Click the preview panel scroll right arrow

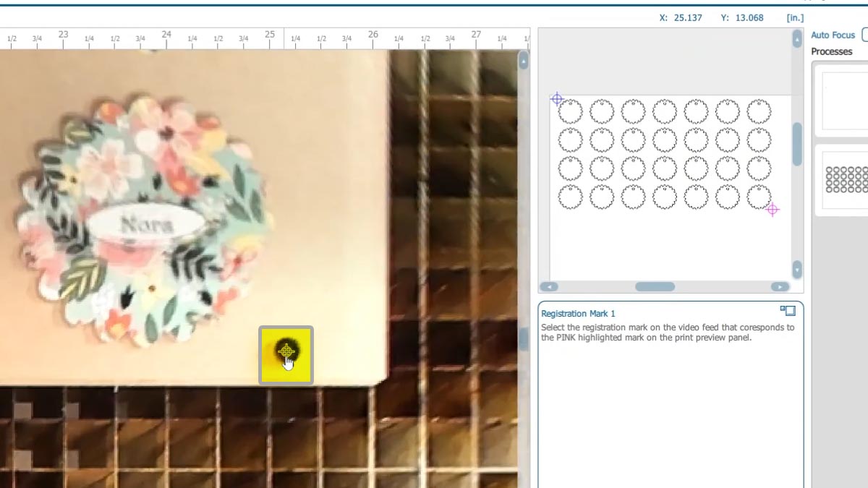780,287
